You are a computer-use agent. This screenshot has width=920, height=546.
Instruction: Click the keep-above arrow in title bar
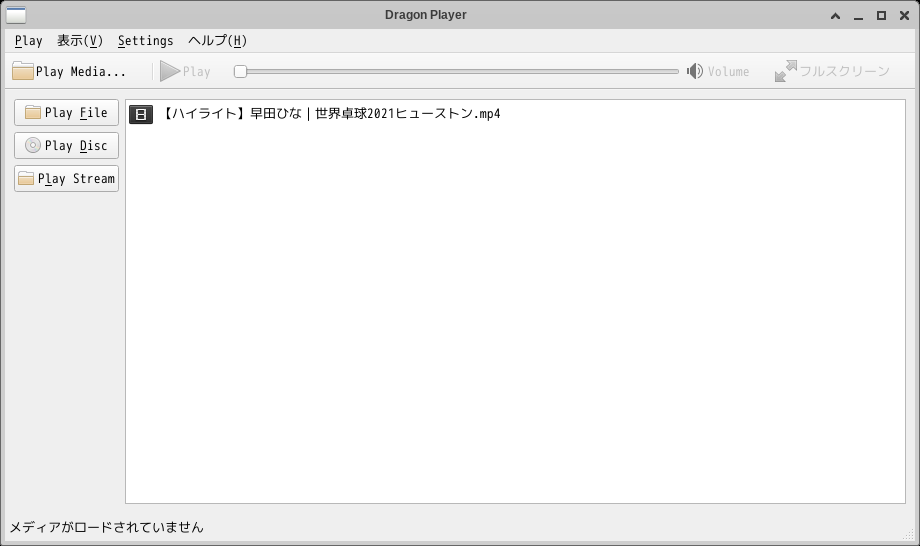(836, 16)
